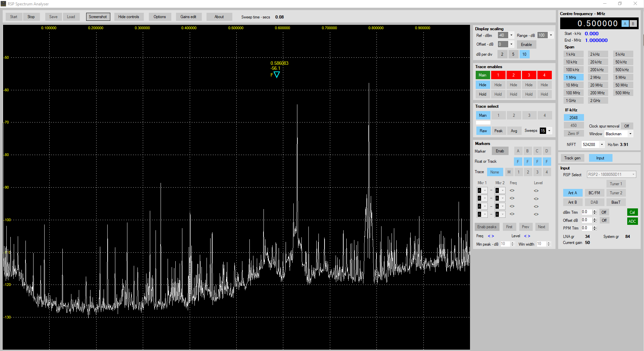The width and height of the screenshot is (644, 351).
Task: Switch to Avg trace mode
Action: tap(514, 131)
